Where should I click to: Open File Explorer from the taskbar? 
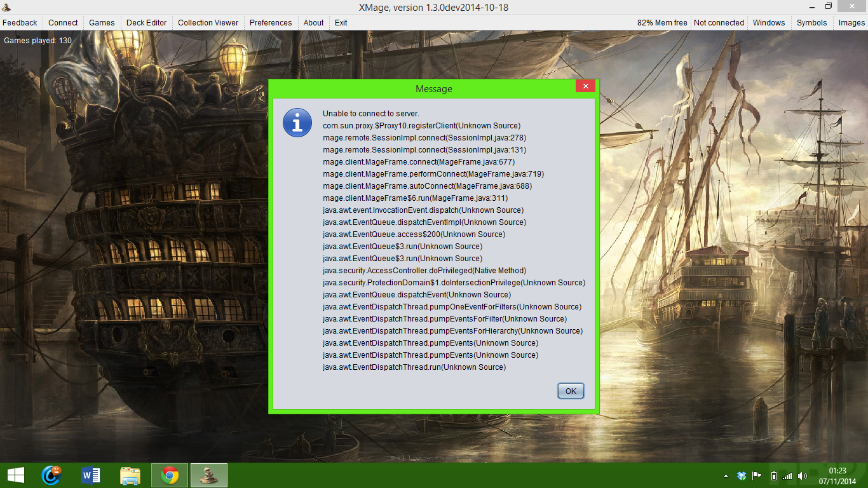tap(130, 475)
